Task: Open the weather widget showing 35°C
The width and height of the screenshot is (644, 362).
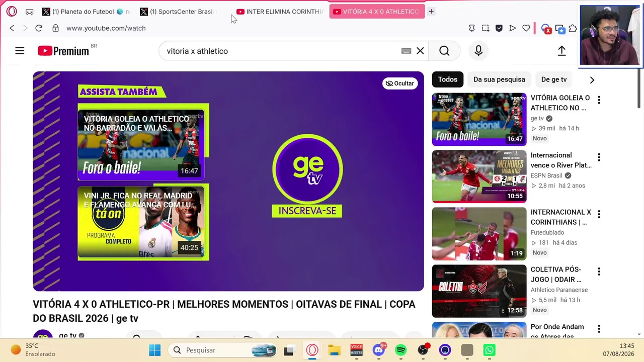Action: point(33,350)
